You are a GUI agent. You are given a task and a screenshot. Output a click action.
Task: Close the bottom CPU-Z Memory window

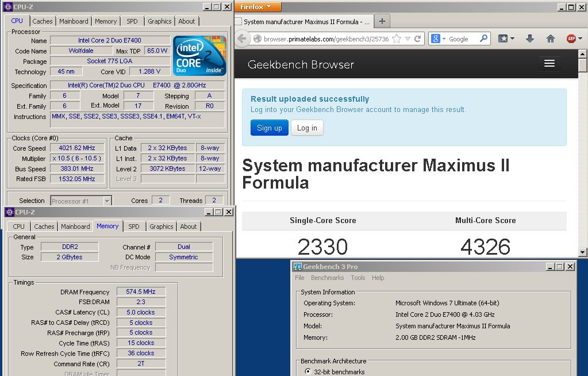click(228, 212)
